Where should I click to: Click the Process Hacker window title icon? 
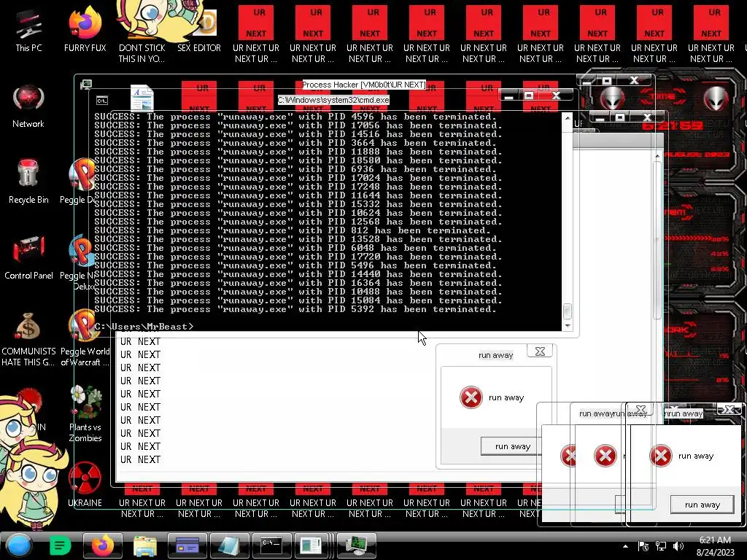tap(86, 85)
